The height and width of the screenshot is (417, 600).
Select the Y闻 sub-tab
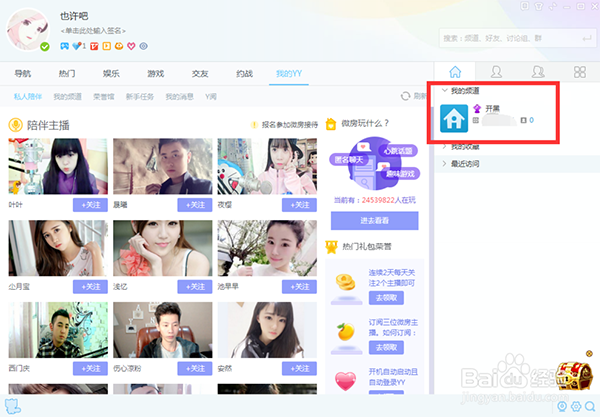point(211,96)
